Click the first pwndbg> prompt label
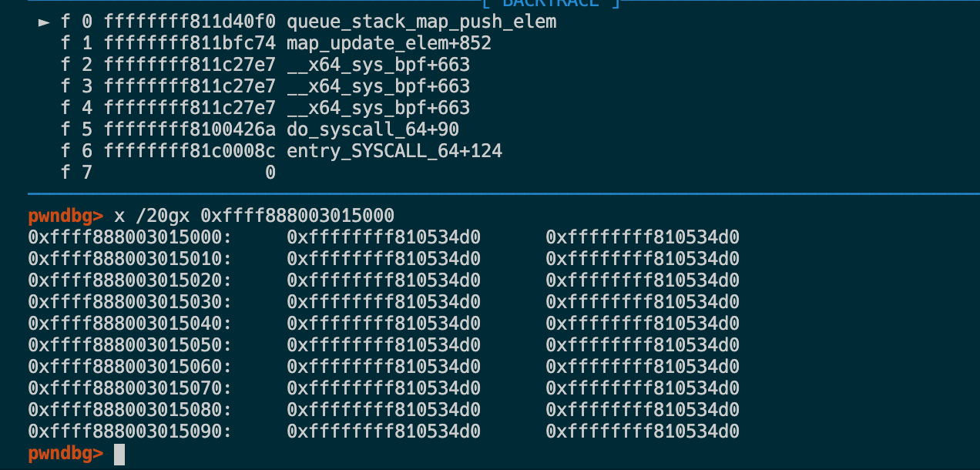Image resolution: width=980 pixels, height=470 pixels. click(x=65, y=216)
